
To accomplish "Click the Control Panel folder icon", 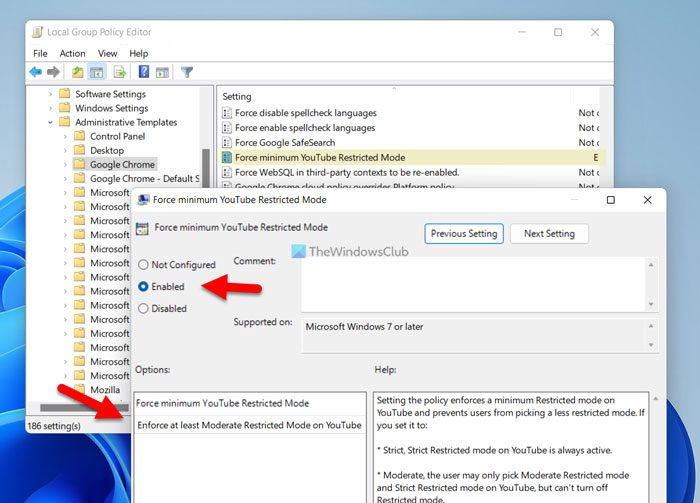I will click(x=79, y=136).
